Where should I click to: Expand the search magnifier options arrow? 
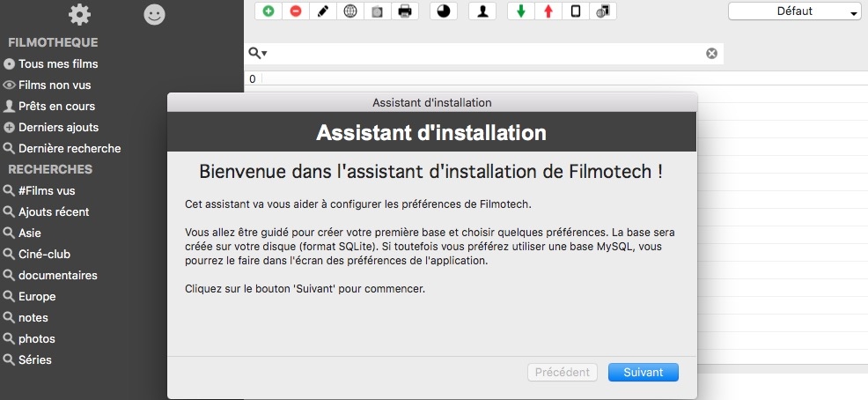pyautogui.click(x=258, y=54)
